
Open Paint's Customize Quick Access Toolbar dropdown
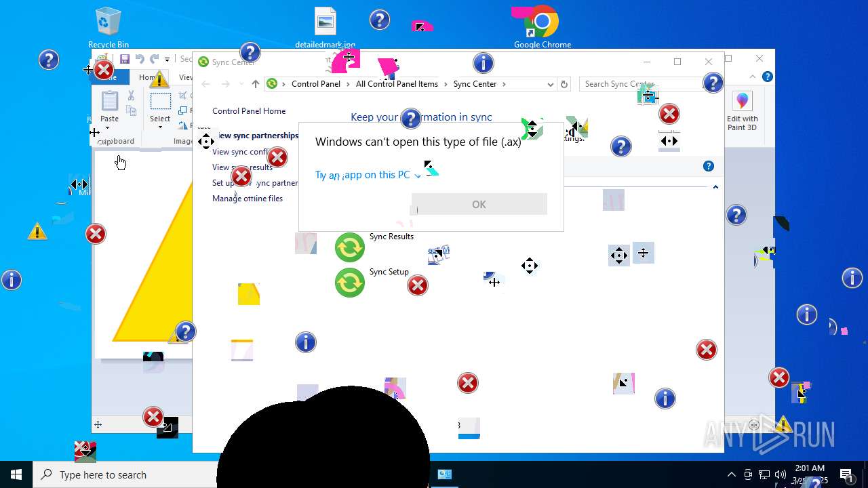(x=167, y=60)
